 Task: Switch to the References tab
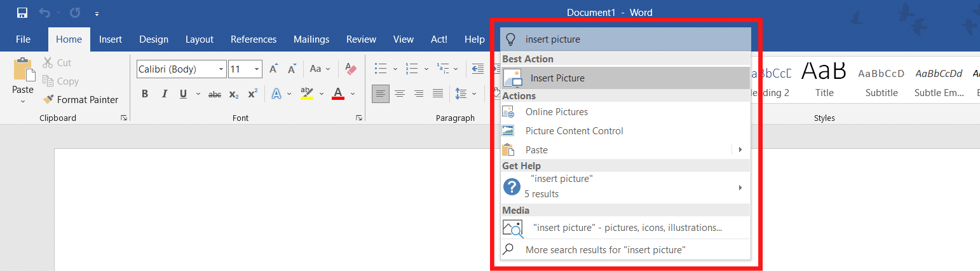tap(254, 39)
